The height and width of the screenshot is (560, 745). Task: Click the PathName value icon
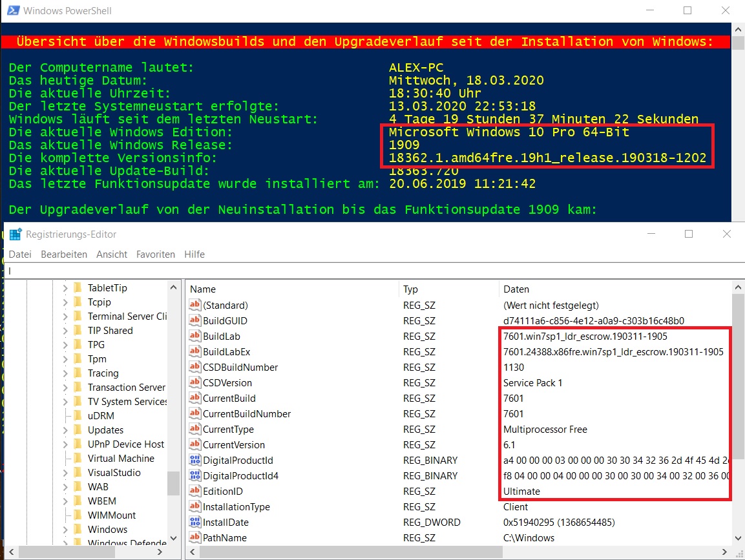[194, 537]
